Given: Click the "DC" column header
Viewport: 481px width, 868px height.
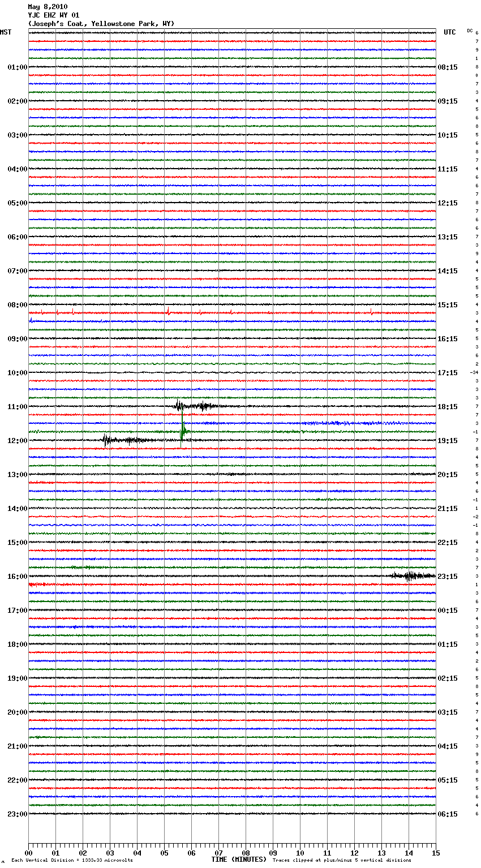Looking at the screenshot, I should pyautogui.click(x=470, y=31).
